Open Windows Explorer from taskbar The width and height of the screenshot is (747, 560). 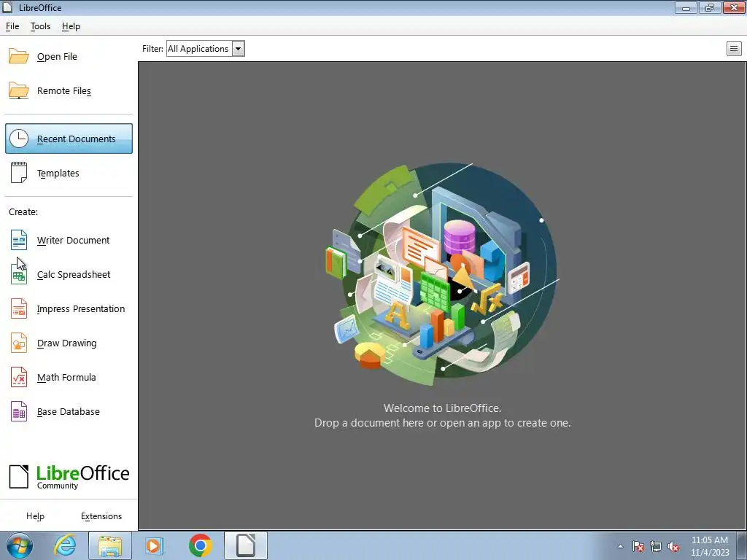[110, 545]
